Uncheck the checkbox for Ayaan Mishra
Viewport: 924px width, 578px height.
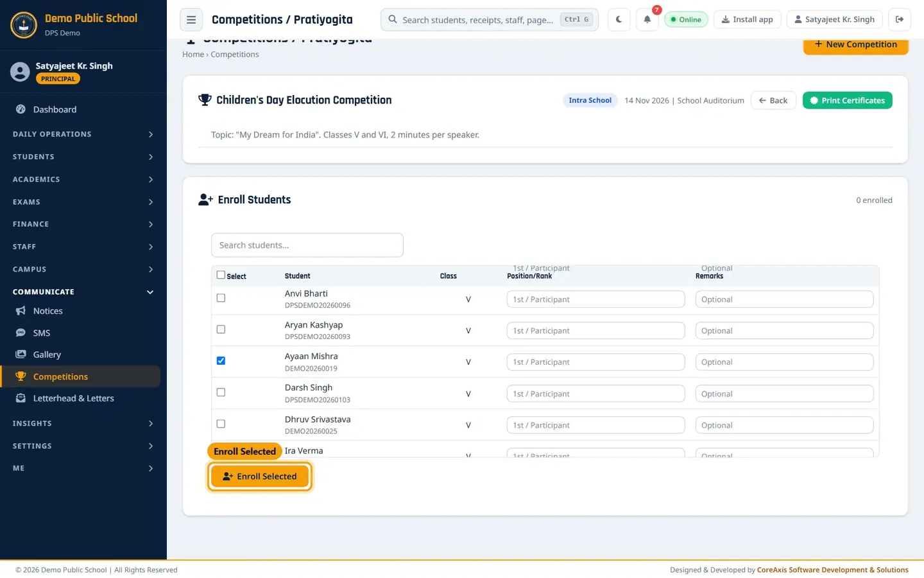pyautogui.click(x=221, y=361)
